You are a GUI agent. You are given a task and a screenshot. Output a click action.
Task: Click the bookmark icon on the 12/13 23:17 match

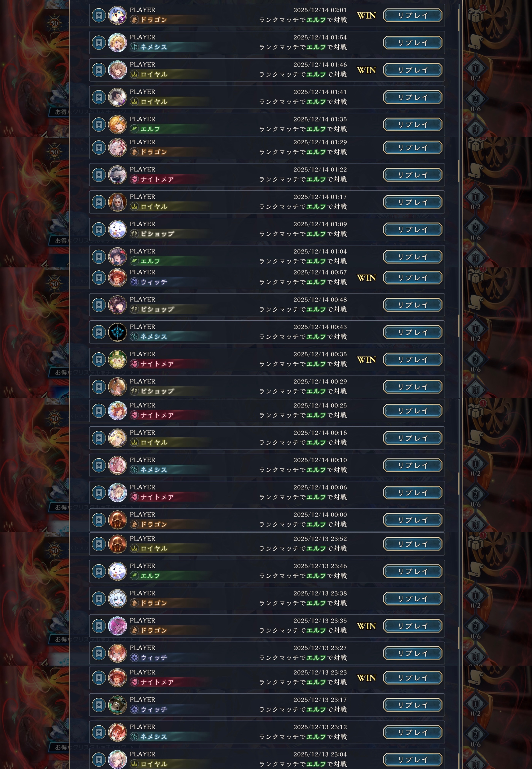[99, 705]
